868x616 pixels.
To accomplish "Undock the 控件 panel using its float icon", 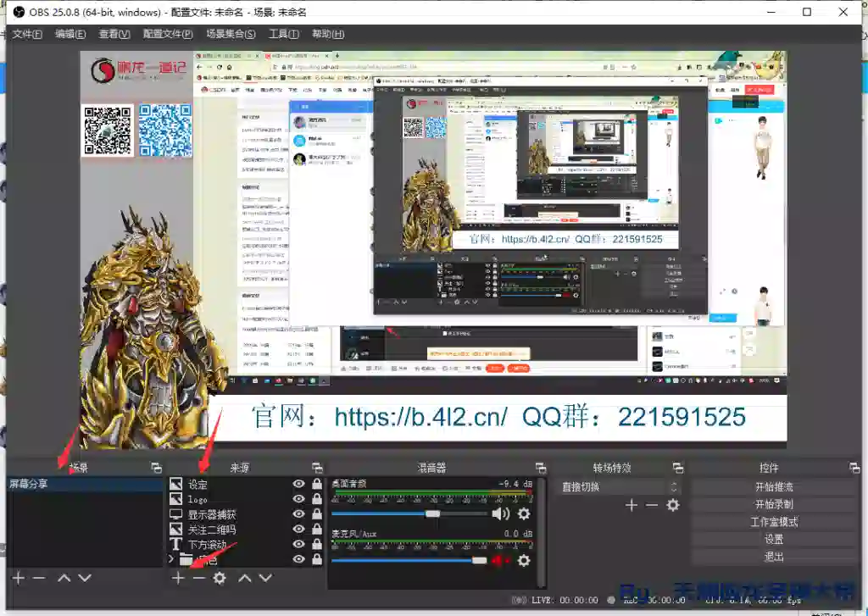I will 854,468.
